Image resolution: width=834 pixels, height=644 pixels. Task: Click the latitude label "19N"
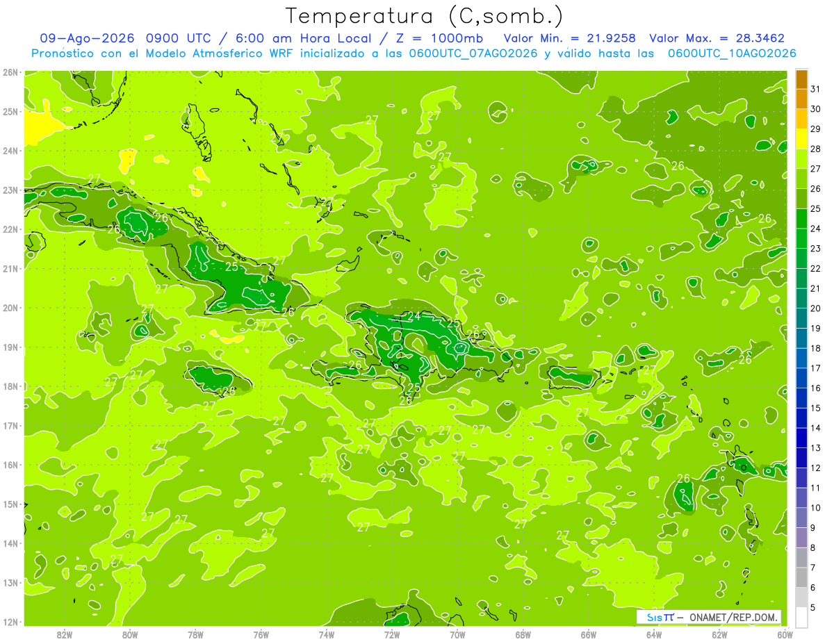tap(10, 347)
